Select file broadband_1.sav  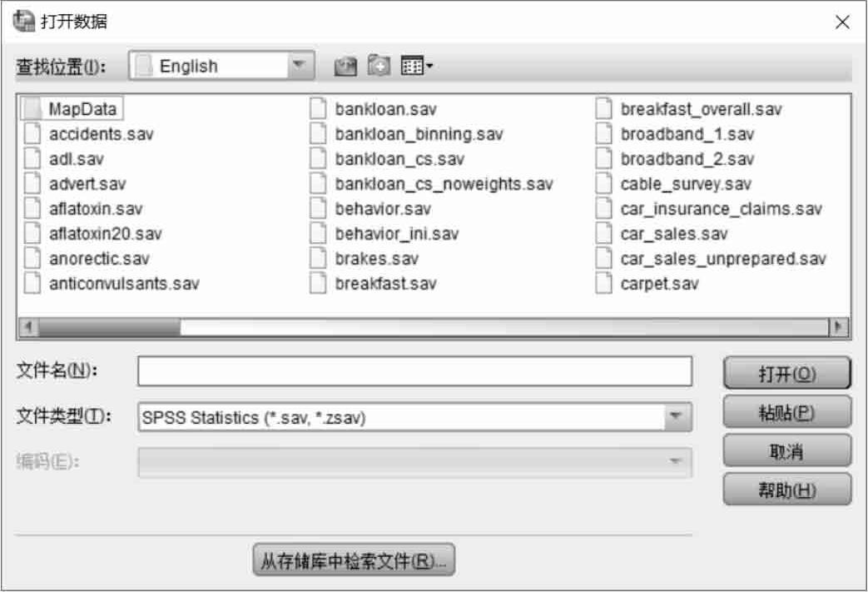[676, 134]
